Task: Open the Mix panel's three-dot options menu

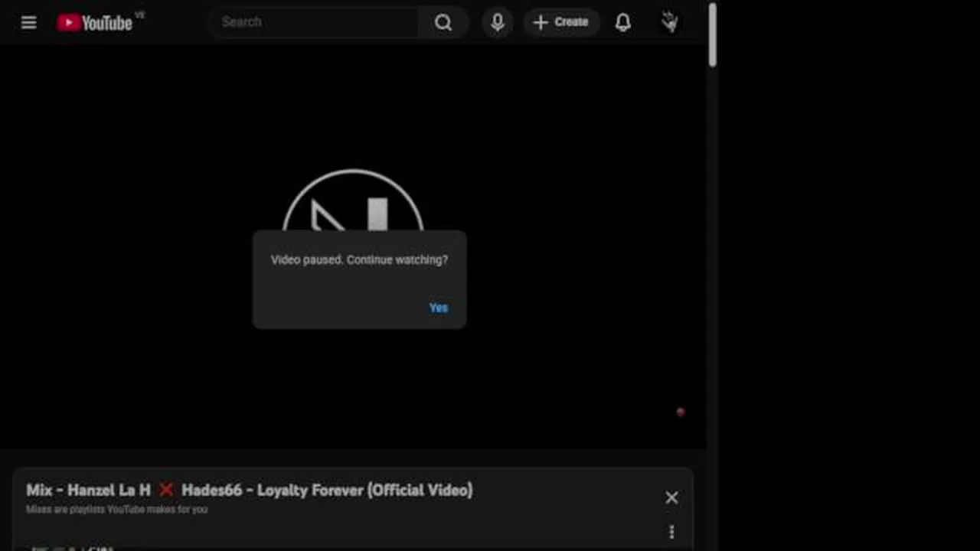Action: pyautogui.click(x=671, y=532)
